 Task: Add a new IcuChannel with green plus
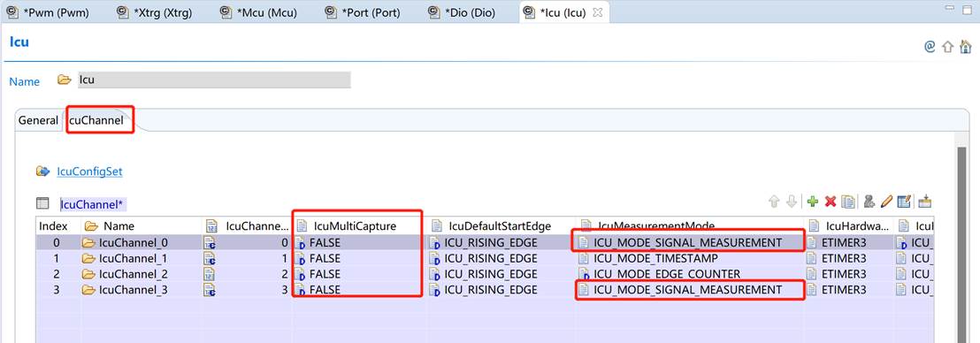812,202
